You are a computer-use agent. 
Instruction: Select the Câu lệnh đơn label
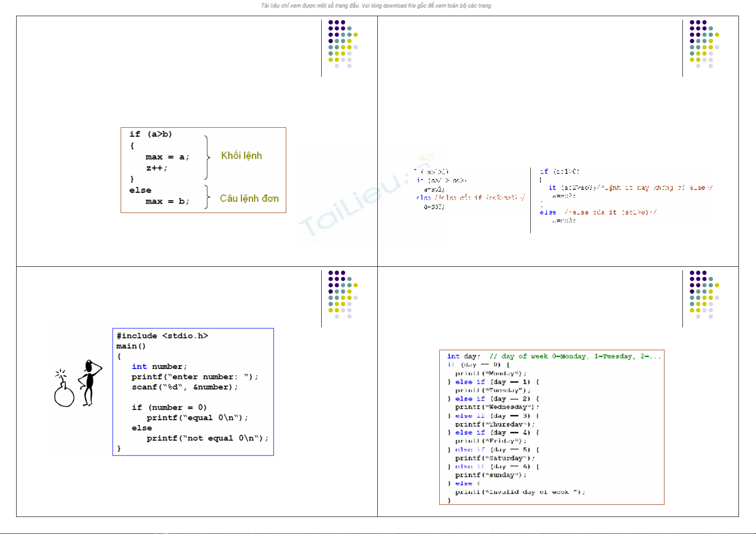pos(249,198)
